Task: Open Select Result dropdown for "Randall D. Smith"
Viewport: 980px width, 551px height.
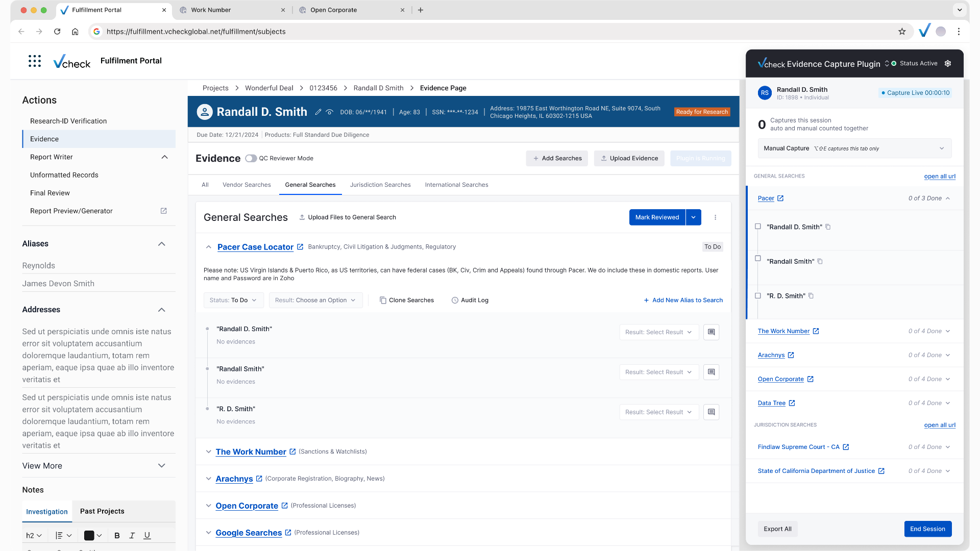Action: point(659,332)
